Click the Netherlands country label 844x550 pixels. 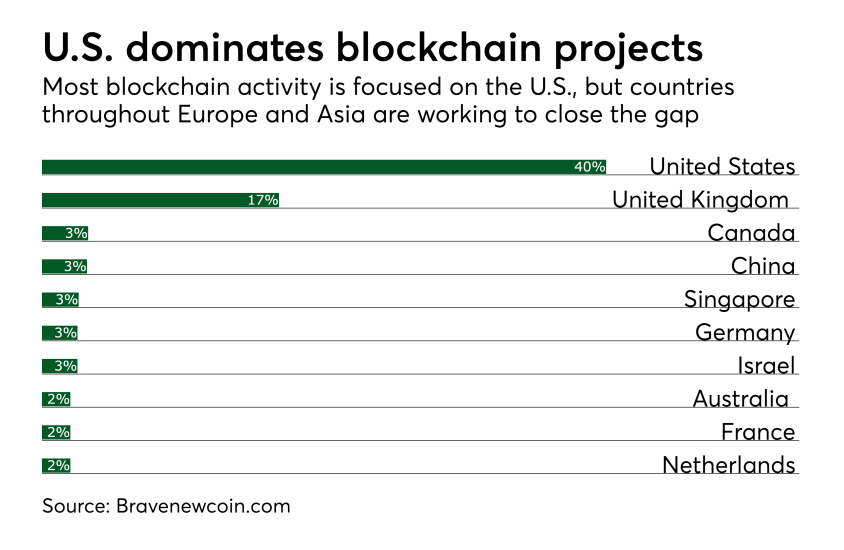click(x=728, y=465)
